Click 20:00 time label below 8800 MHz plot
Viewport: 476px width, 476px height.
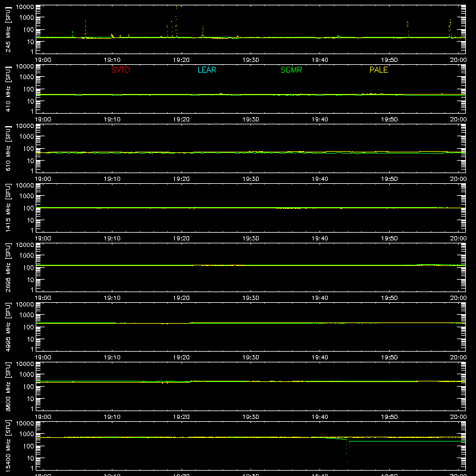(458, 417)
